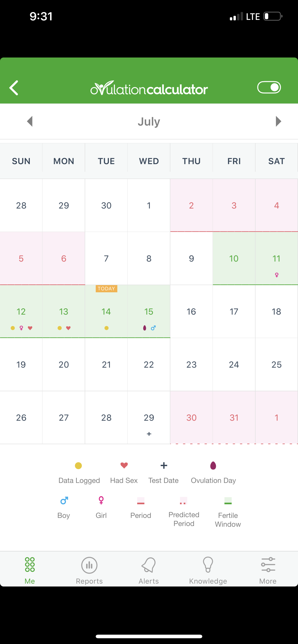Select today's date, July 14

(106, 311)
